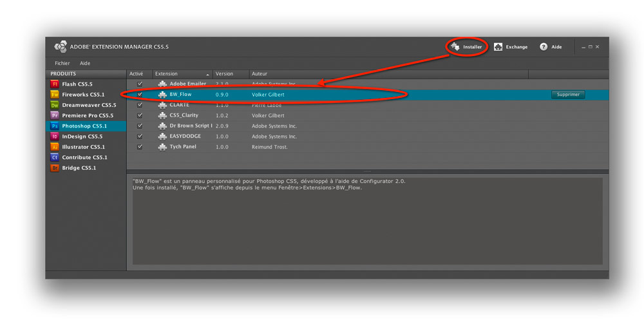Select the Contribute CS5.1 product icon
This screenshot has height=320, width=644.
[x=55, y=157]
